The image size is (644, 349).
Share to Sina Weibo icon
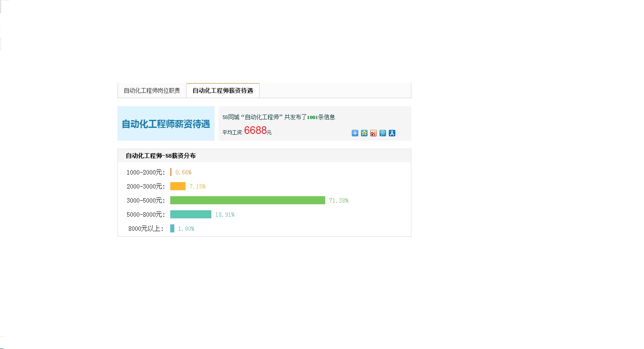pos(373,133)
